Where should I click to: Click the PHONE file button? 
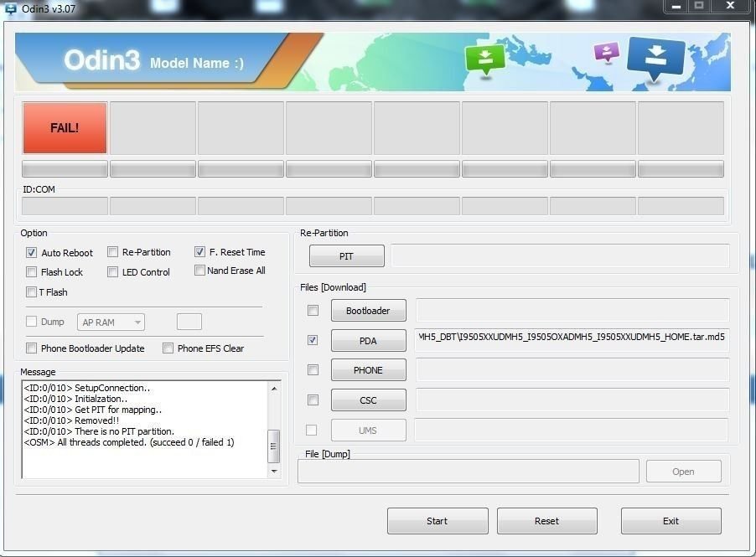click(368, 370)
